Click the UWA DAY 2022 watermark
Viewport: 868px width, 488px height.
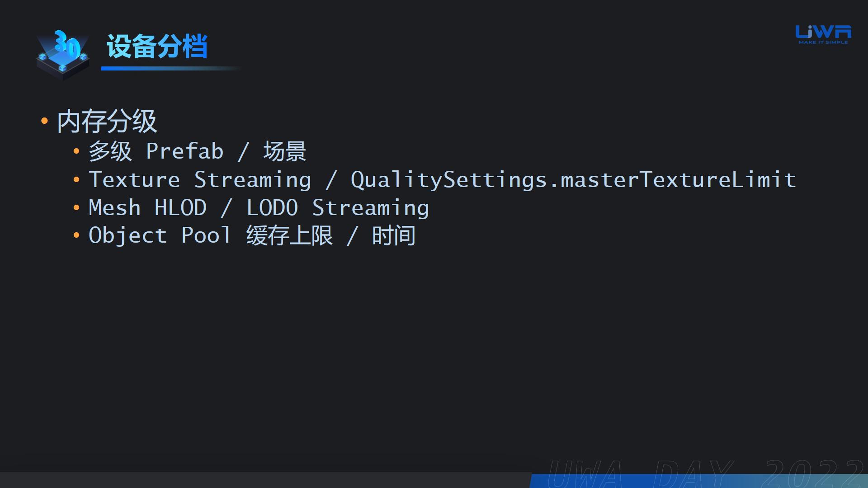click(705, 474)
